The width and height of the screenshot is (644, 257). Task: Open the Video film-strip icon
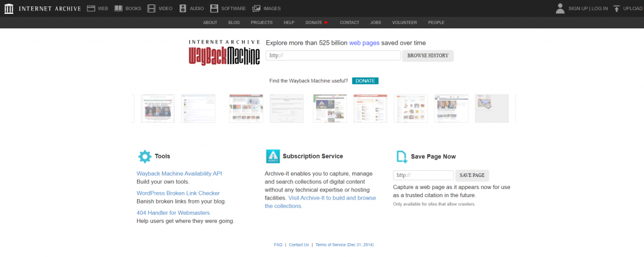[152, 8]
